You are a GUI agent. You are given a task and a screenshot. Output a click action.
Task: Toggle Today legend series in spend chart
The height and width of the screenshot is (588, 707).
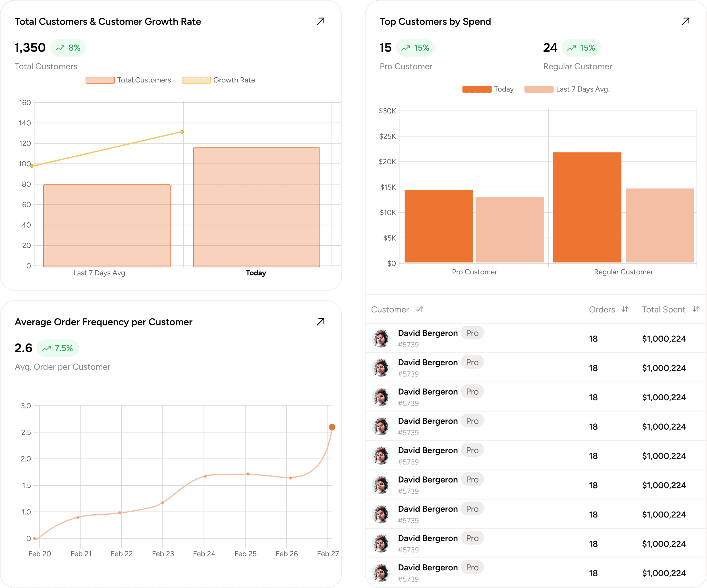tap(488, 89)
